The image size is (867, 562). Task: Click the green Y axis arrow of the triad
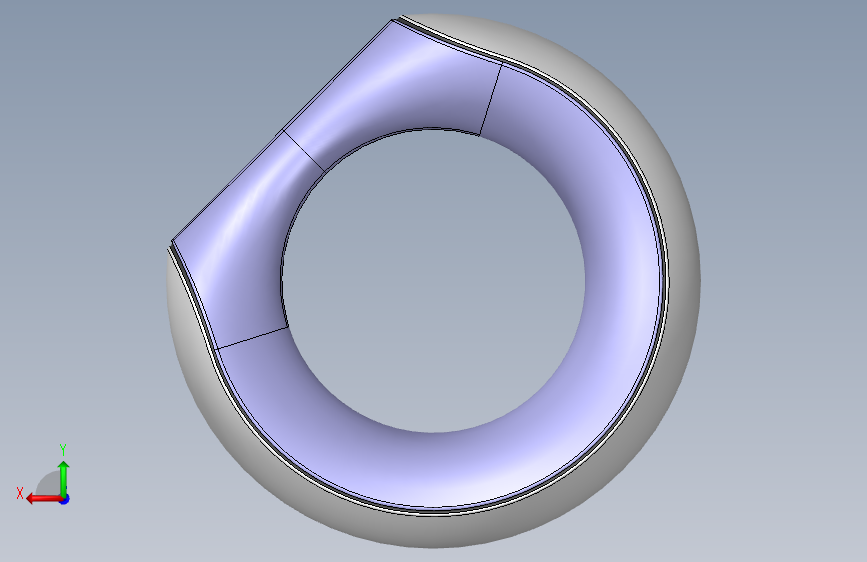point(64,479)
